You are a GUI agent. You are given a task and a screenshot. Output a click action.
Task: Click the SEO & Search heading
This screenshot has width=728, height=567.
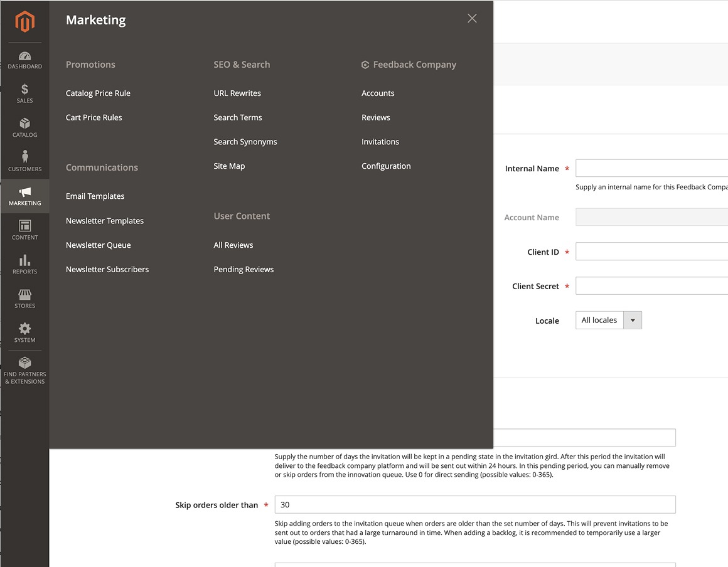click(242, 65)
